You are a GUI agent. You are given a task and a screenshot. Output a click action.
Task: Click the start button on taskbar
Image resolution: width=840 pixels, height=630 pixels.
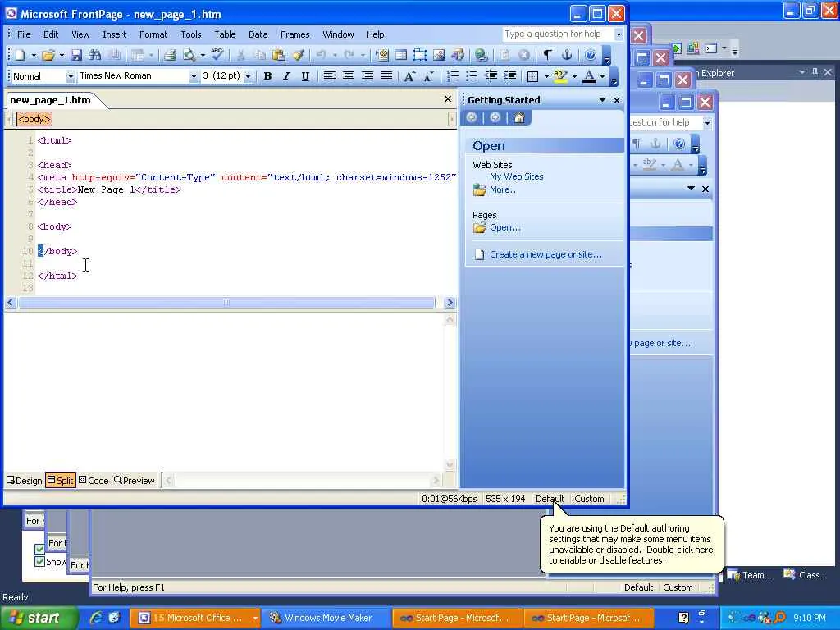[x=39, y=618]
